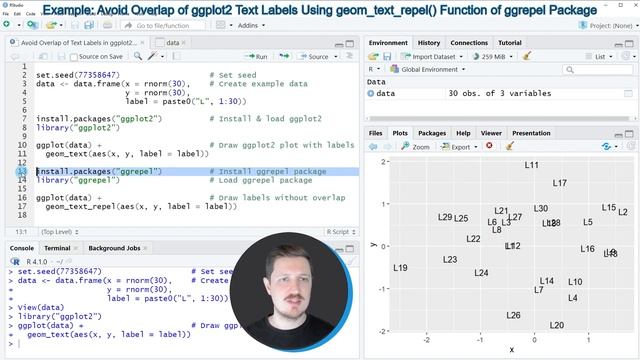
Task: Switch to the Presentation tab
Action: 531,133
